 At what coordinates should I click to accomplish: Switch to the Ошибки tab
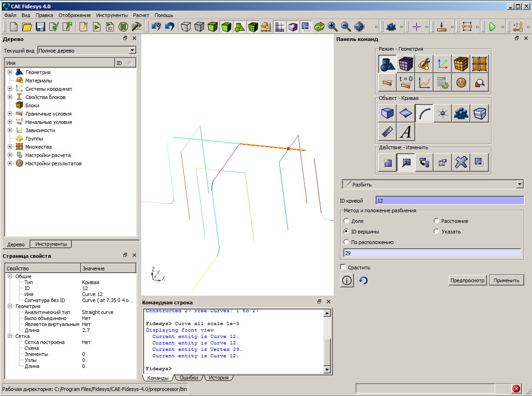[x=189, y=378]
